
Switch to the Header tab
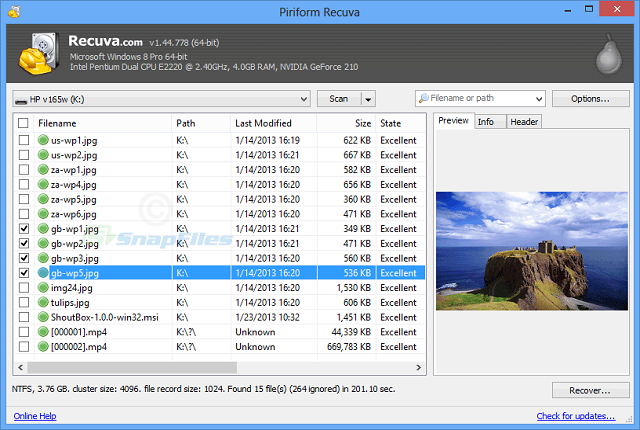coord(524,122)
